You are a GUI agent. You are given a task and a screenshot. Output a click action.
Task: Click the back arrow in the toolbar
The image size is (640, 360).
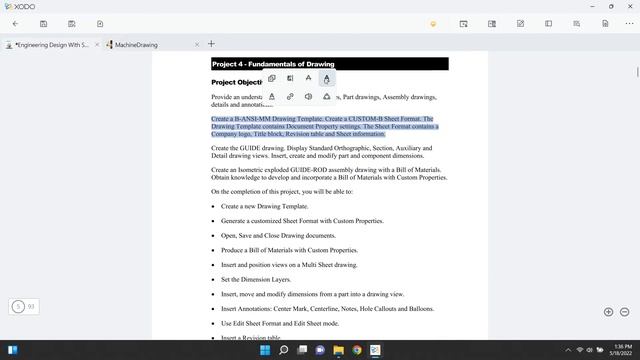pos(16,24)
